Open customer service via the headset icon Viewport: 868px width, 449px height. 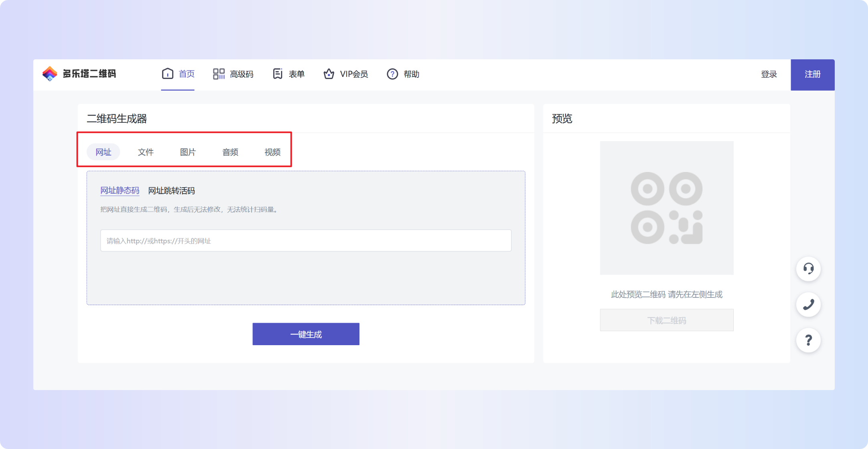click(809, 269)
